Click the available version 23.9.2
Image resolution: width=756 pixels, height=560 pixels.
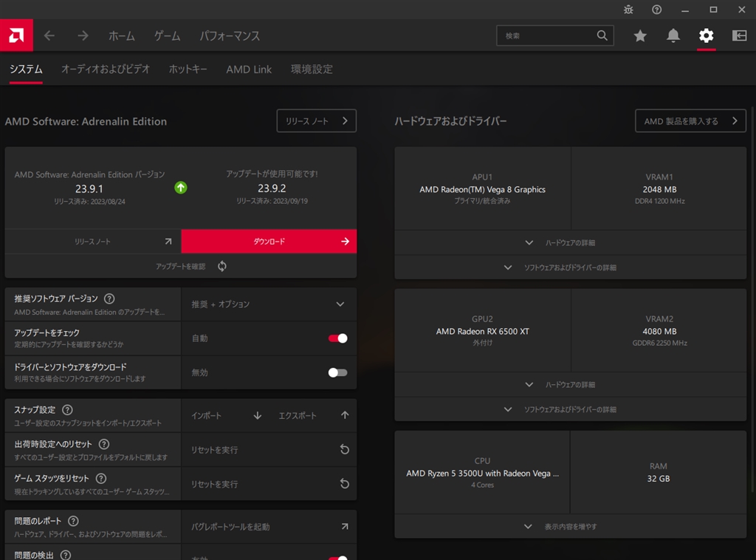[272, 188]
